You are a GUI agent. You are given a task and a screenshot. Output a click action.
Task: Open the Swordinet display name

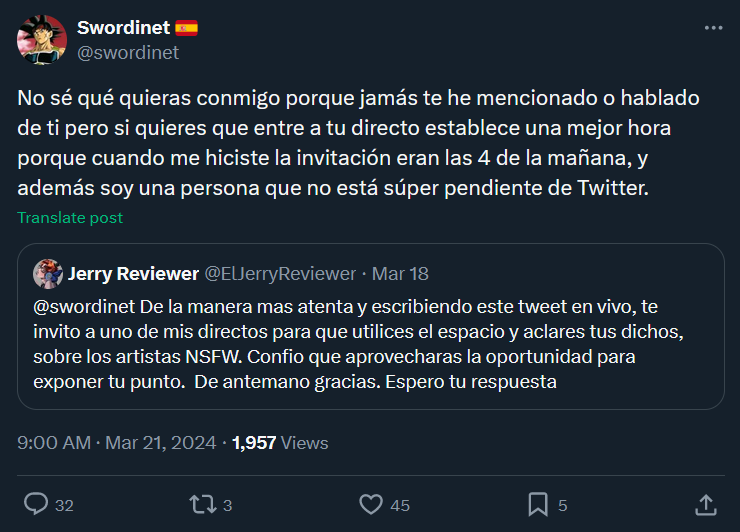123,28
